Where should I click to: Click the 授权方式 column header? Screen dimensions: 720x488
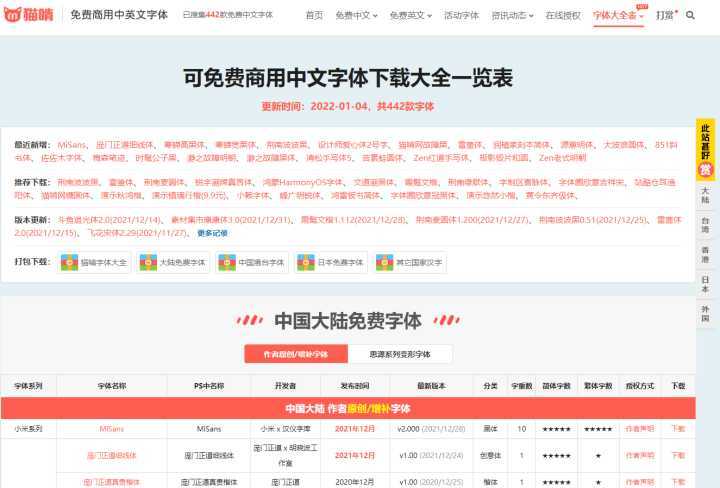(x=640, y=386)
